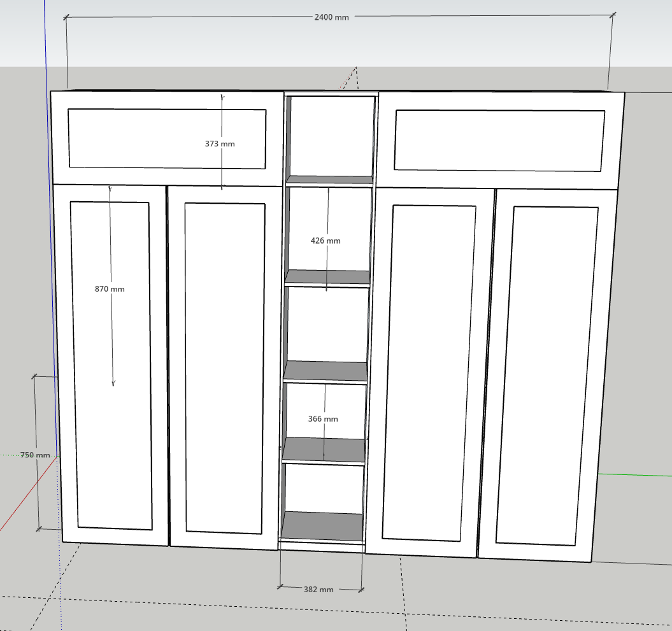672x631 pixels.
Task: Click the gray shelf directly below the 366 mm label
Action: (324, 450)
